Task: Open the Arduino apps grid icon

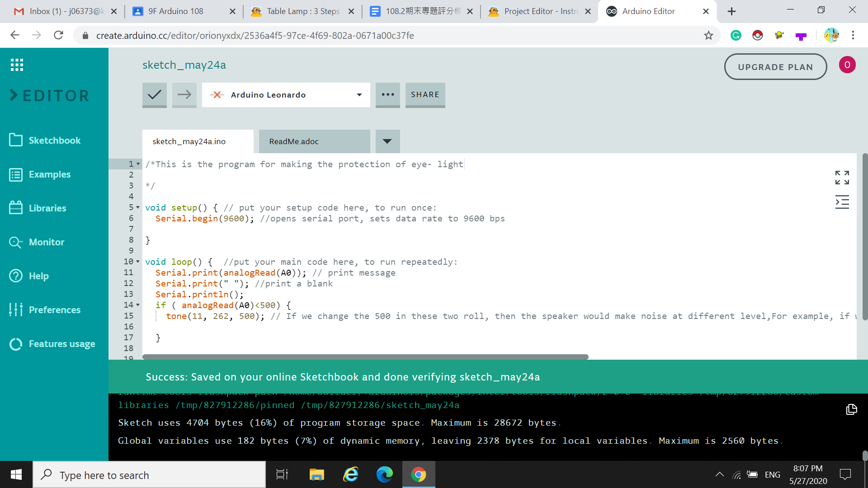Action: [17, 65]
